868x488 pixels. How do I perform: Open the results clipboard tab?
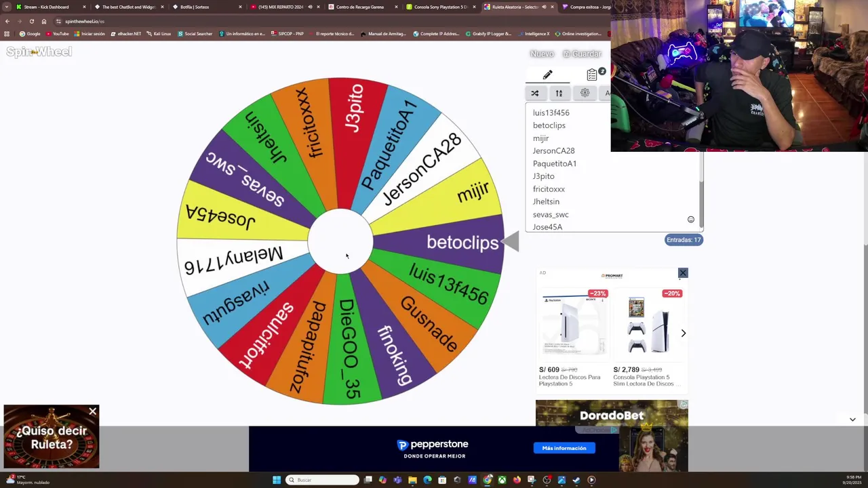tap(592, 75)
